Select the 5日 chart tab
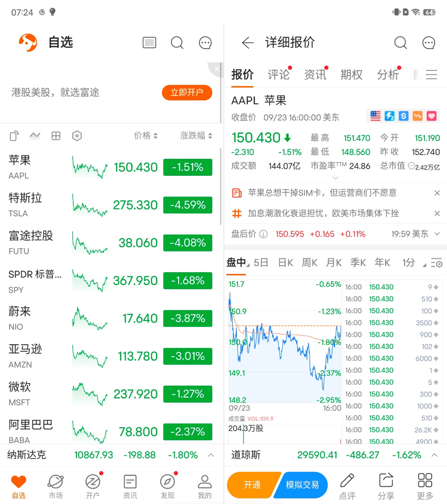The height and width of the screenshot is (504, 447). [x=261, y=263]
